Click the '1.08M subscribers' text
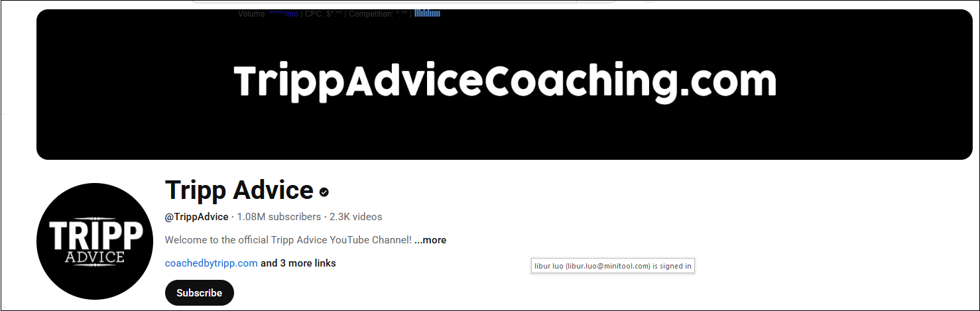This screenshot has width=980, height=311. (x=278, y=217)
